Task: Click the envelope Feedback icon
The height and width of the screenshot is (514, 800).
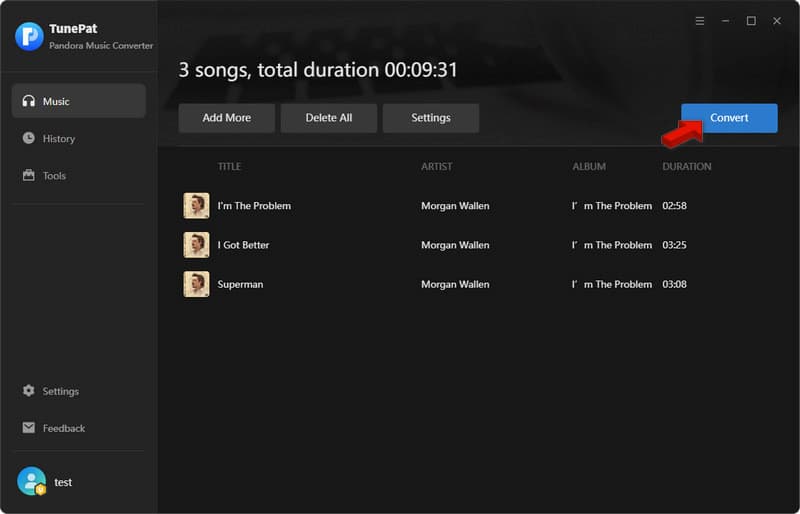Action: click(29, 428)
